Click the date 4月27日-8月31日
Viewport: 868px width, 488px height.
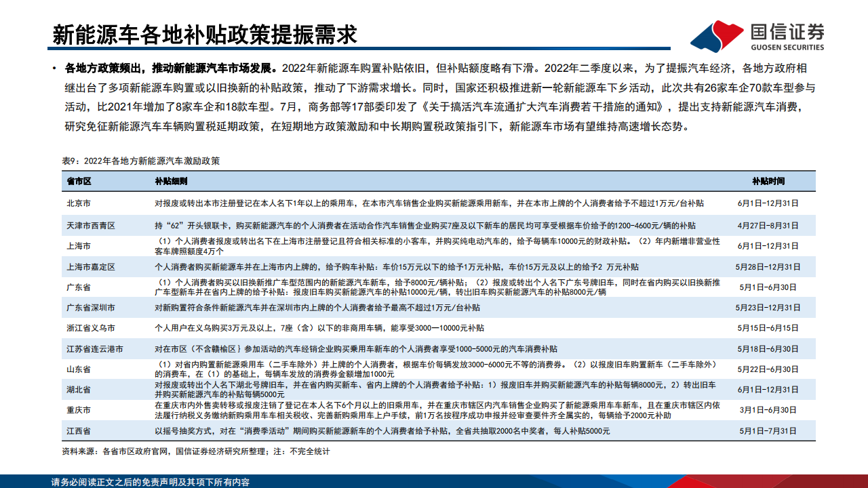768,225
